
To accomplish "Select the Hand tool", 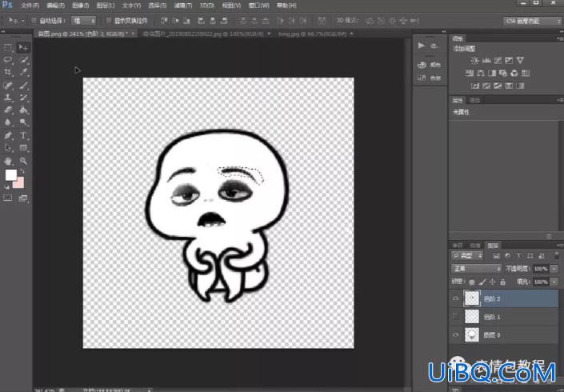I will tap(8, 161).
